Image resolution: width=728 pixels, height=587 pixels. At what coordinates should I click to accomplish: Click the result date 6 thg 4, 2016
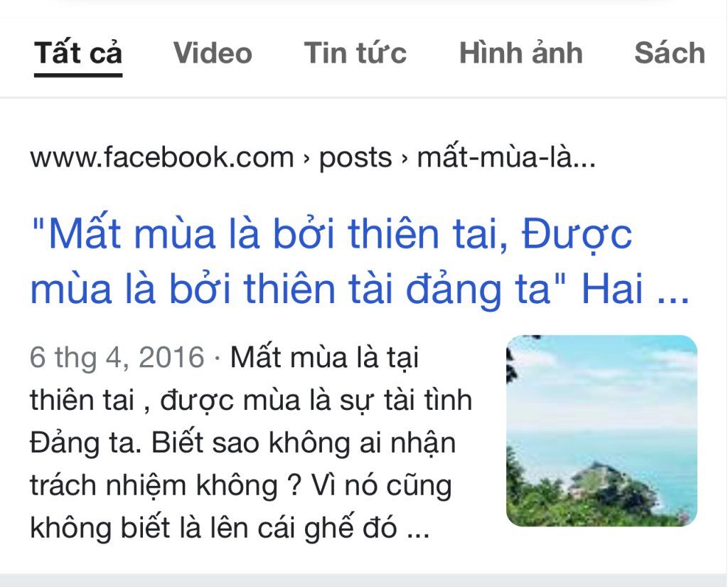117,358
